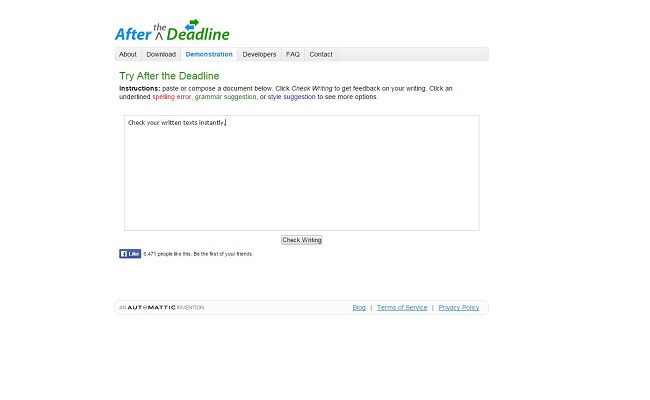The height and width of the screenshot is (400, 650).
Task: Click the Automattic Invention logo
Action: point(162,308)
